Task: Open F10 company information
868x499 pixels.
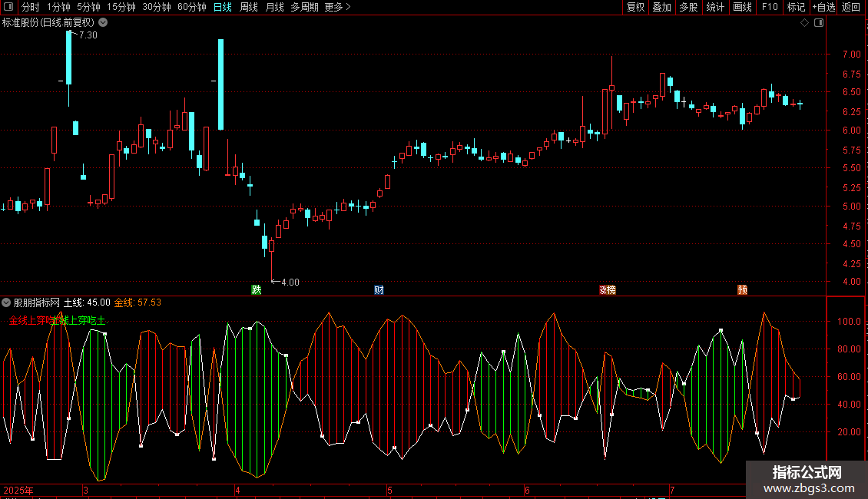Action: 770,7
